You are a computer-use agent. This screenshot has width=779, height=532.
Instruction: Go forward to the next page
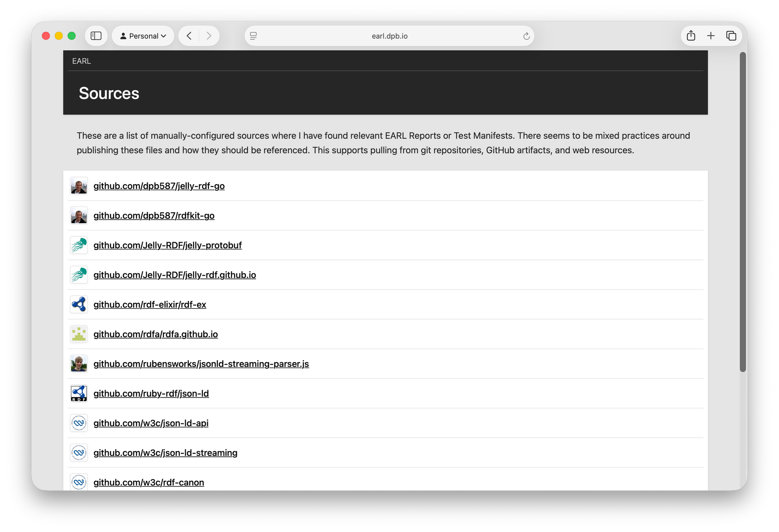coord(209,36)
